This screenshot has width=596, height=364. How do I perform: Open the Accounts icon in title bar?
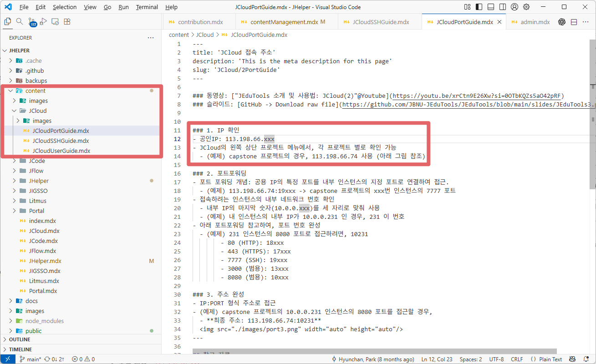tap(514, 7)
